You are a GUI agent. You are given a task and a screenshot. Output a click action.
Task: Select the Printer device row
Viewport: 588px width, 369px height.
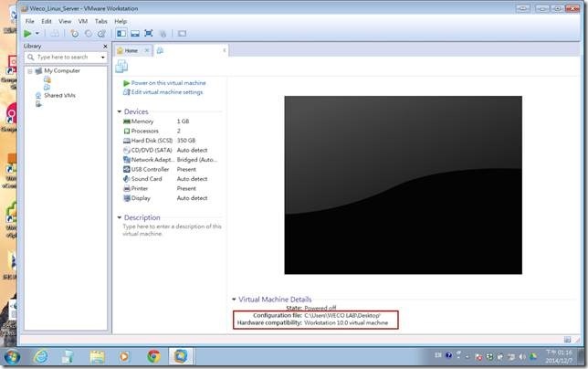[171, 188]
